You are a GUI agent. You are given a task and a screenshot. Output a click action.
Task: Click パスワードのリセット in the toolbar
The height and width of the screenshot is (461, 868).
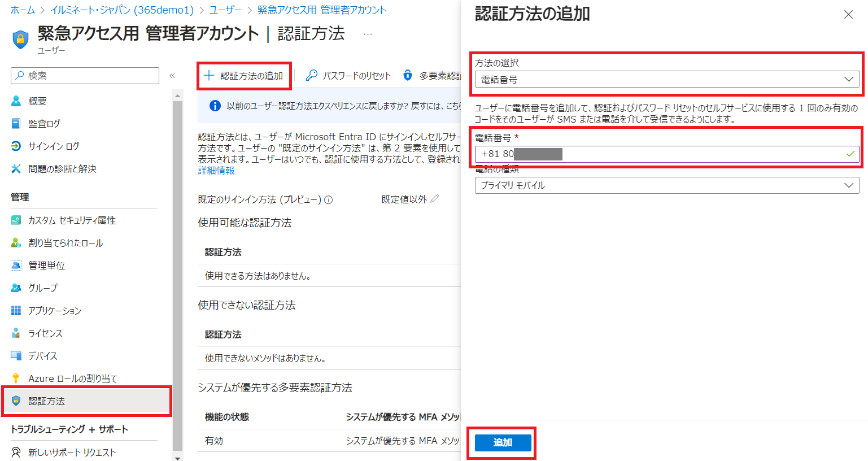[349, 76]
